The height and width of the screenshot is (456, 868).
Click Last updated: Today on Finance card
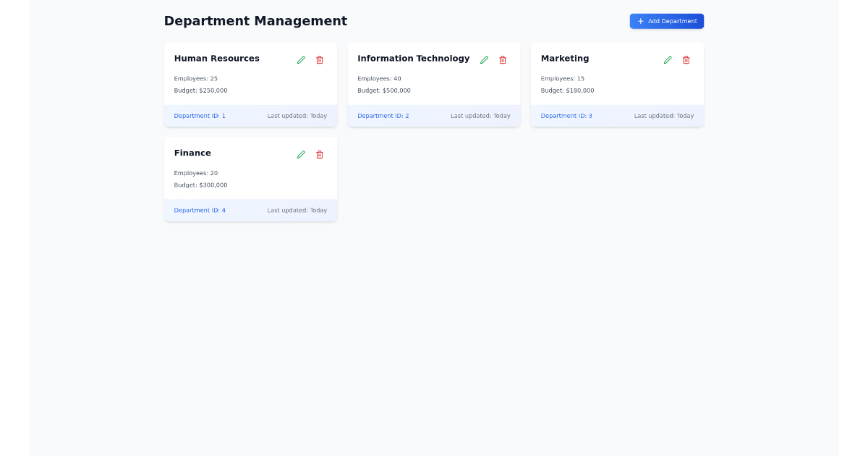(297, 210)
